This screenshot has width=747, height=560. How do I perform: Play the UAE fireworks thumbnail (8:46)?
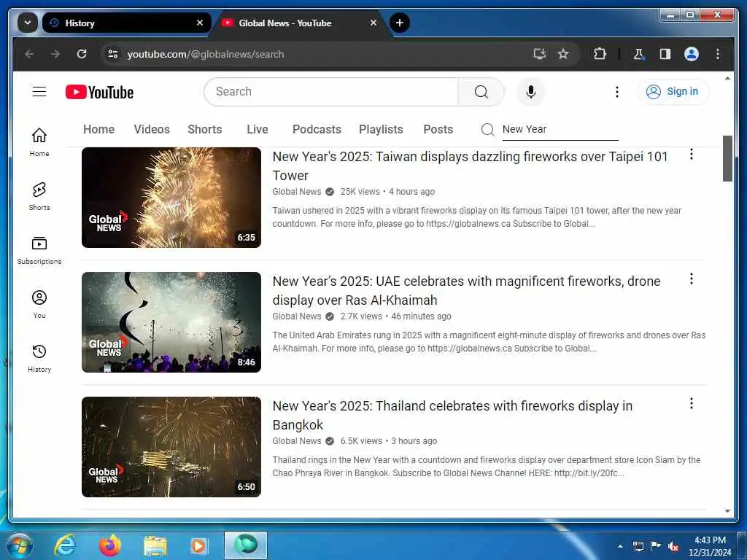tap(171, 322)
